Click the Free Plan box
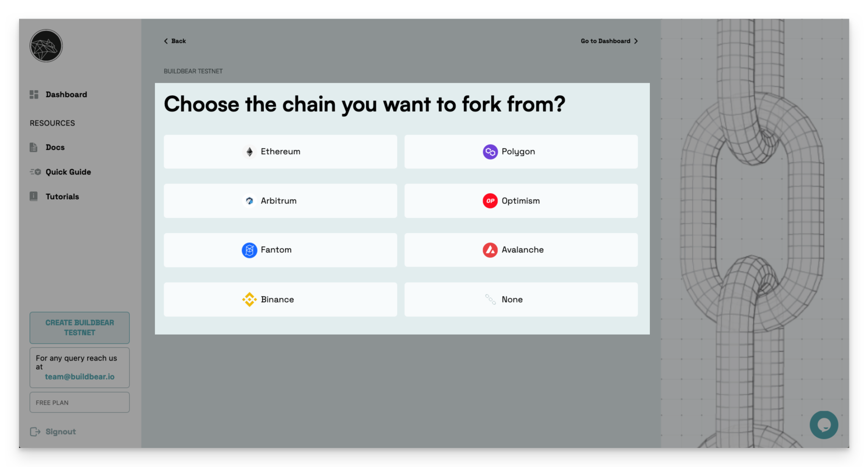This screenshot has width=868, height=467. [x=80, y=403]
